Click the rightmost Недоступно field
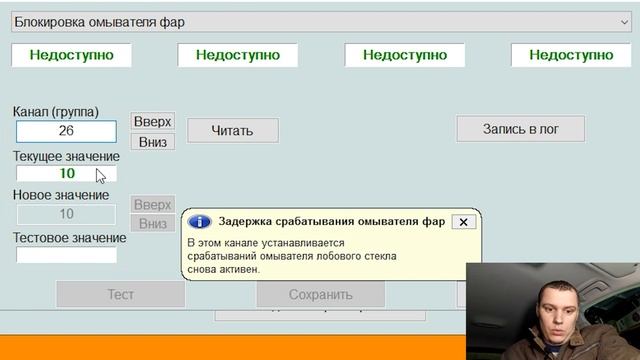Image resolution: width=640 pixels, height=360 pixels. [571, 55]
